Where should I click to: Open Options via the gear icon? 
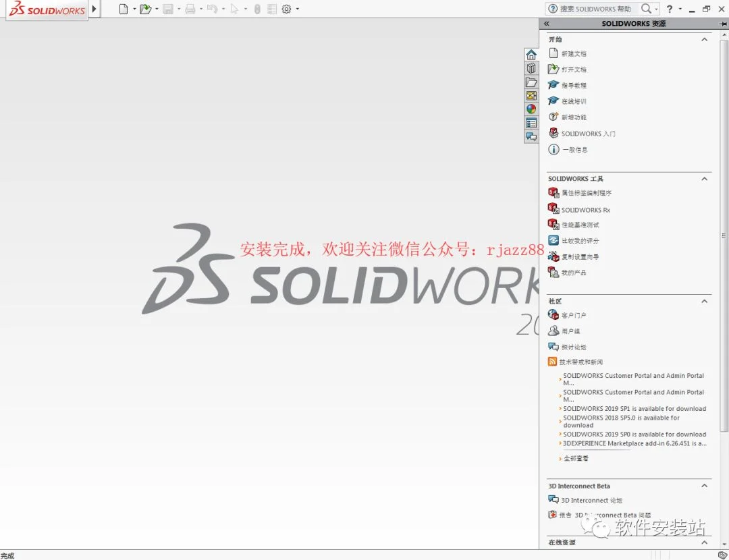tap(286, 9)
